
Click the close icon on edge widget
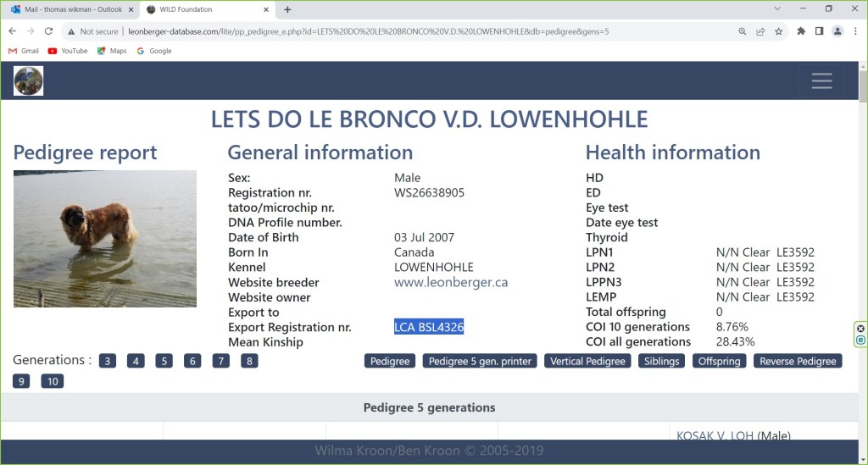click(x=860, y=329)
